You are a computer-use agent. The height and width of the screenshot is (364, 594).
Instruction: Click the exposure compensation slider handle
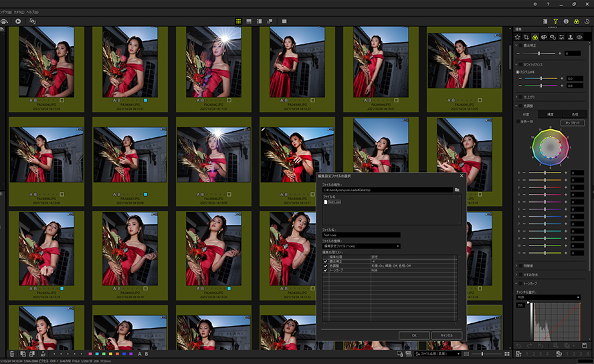point(539,54)
